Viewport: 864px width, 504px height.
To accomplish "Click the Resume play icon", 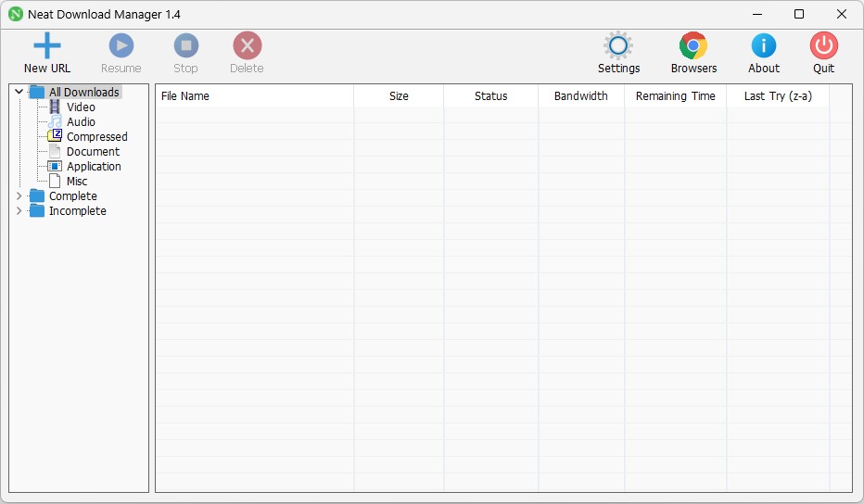I will pyautogui.click(x=121, y=45).
